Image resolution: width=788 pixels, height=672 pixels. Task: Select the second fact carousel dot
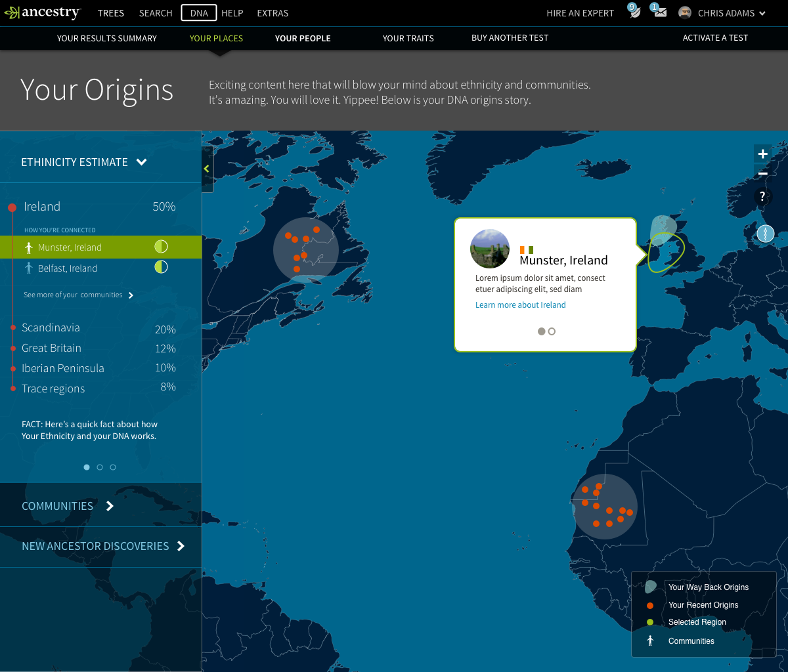tap(100, 467)
